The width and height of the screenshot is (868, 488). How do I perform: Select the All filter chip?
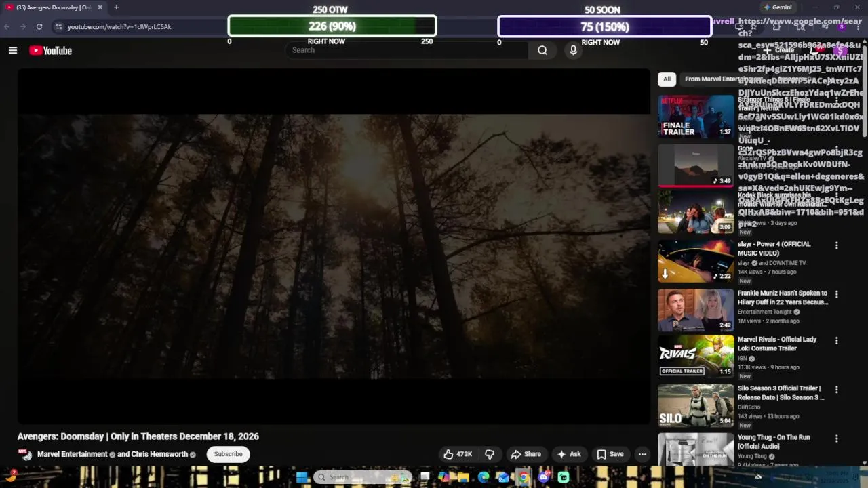667,79
